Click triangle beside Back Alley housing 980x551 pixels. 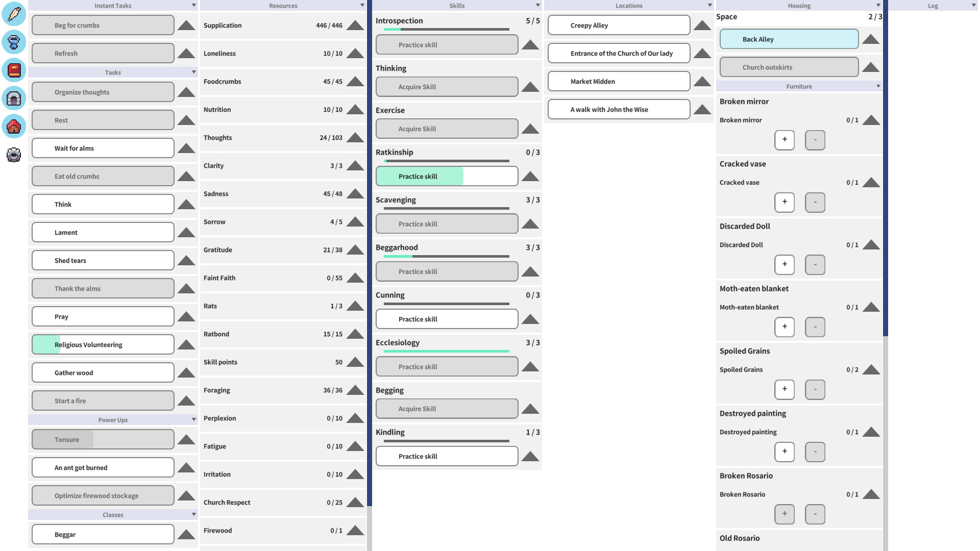[x=871, y=39]
